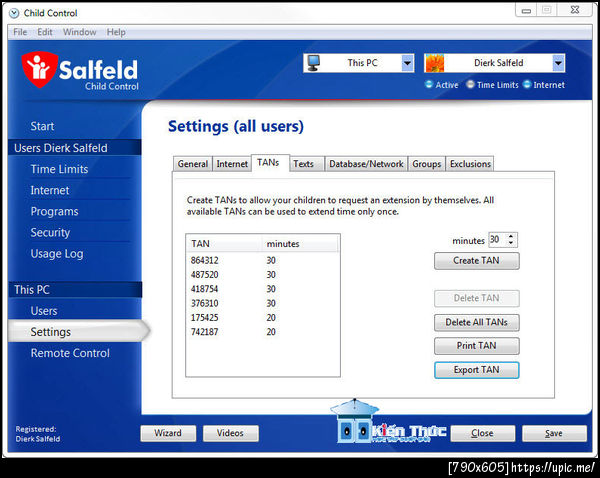Open the Videos button
The width and height of the screenshot is (600, 478).
(x=230, y=433)
